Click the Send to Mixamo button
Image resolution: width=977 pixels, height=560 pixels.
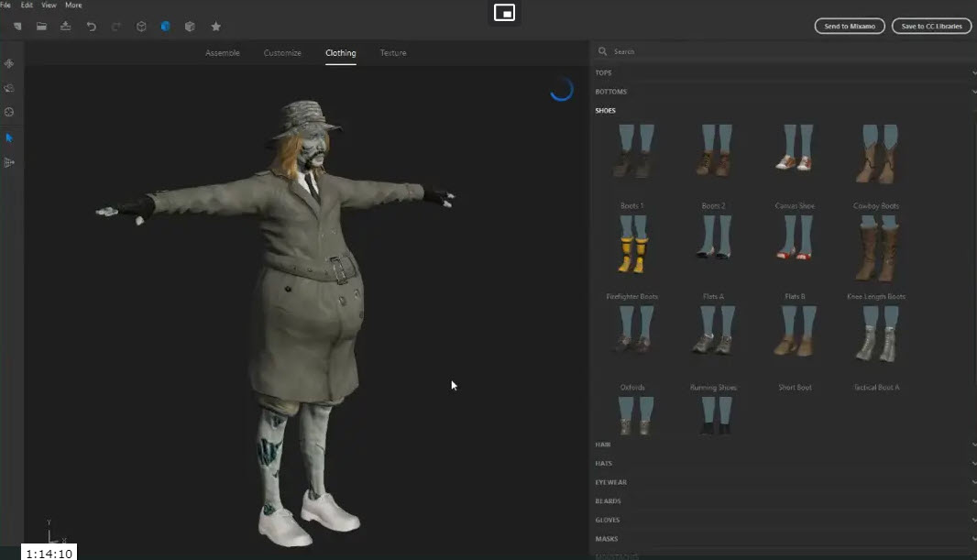pos(850,27)
